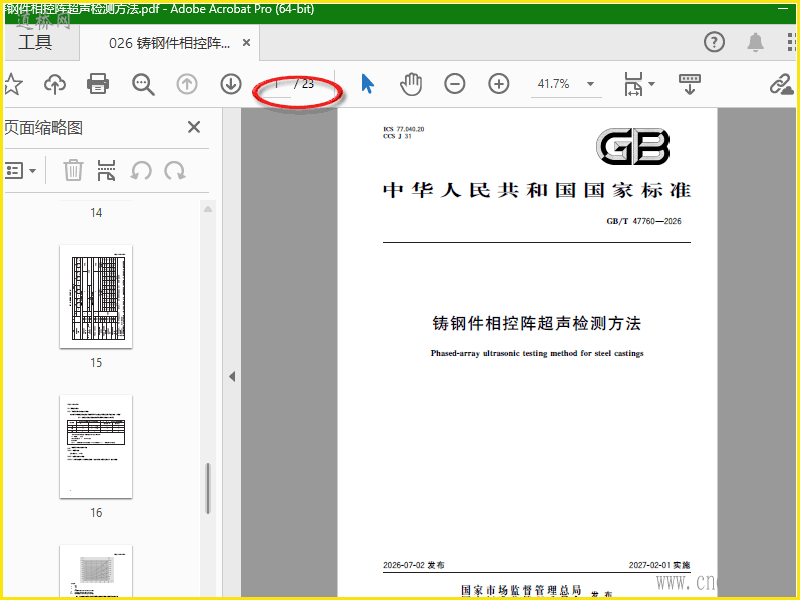Select the page 16 thumbnail

point(96,446)
